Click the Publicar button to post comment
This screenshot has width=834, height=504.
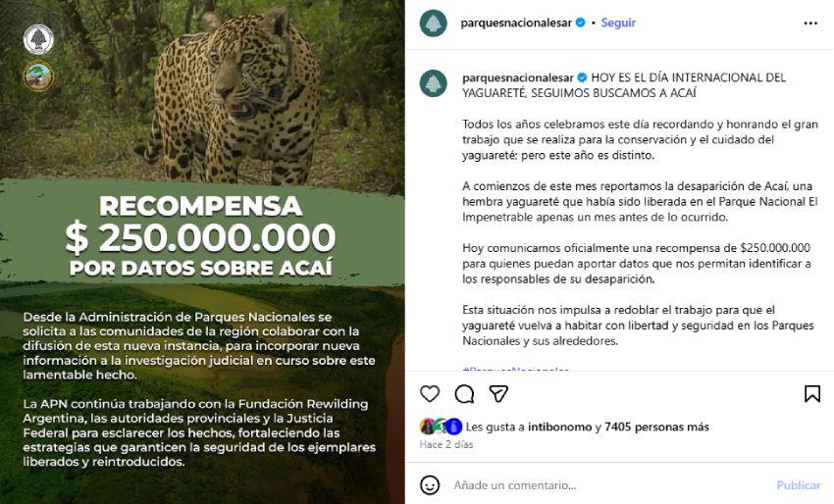798,485
